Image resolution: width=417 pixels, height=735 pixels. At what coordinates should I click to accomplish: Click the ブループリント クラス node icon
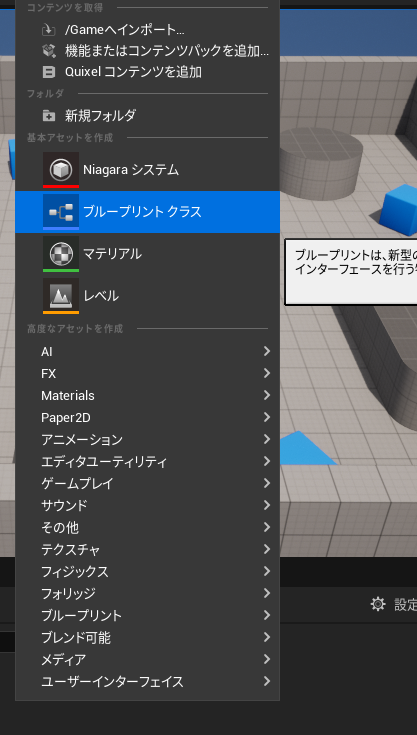pos(61,212)
